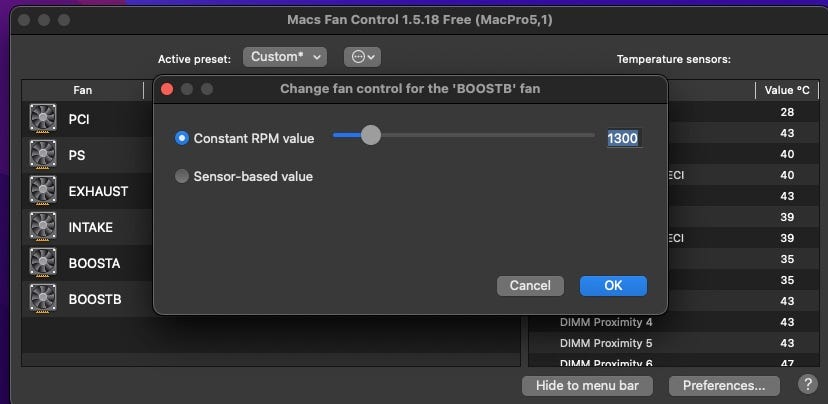The height and width of the screenshot is (404, 828).
Task: Open the Preferences button
Action: coord(724,385)
